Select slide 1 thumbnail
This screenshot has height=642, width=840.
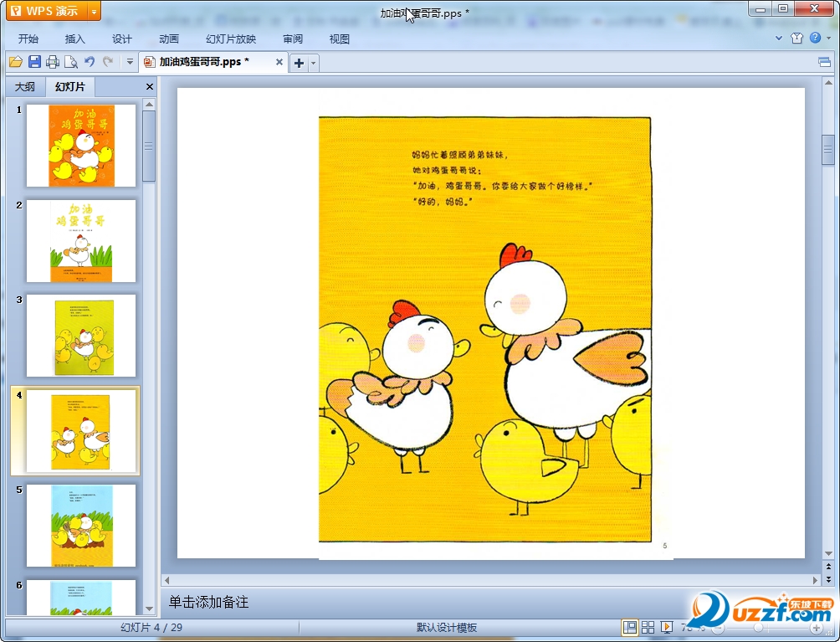(x=81, y=146)
